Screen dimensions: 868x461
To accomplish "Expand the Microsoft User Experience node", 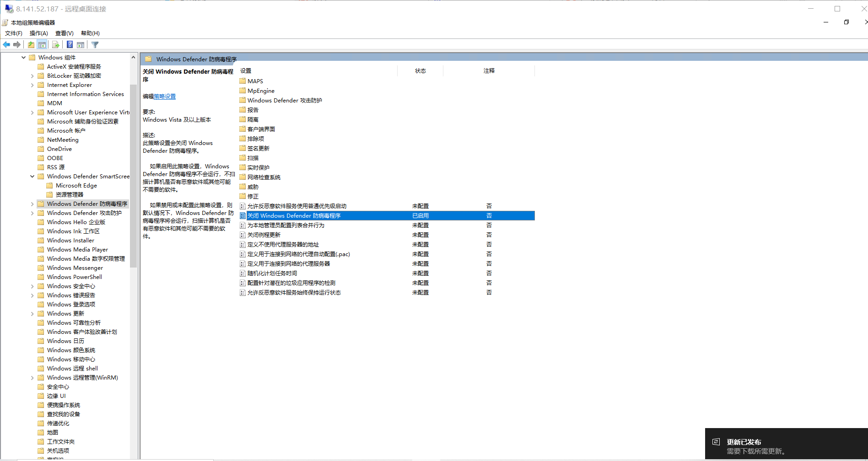I will (32, 113).
